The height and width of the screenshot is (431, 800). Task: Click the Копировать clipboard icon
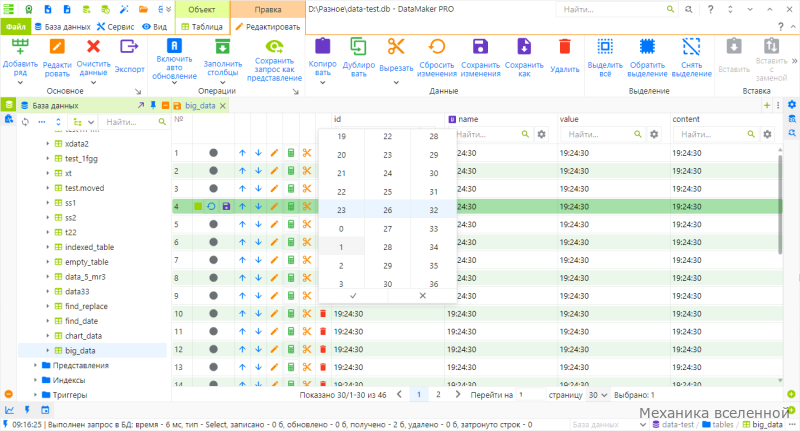pyautogui.click(x=322, y=46)
